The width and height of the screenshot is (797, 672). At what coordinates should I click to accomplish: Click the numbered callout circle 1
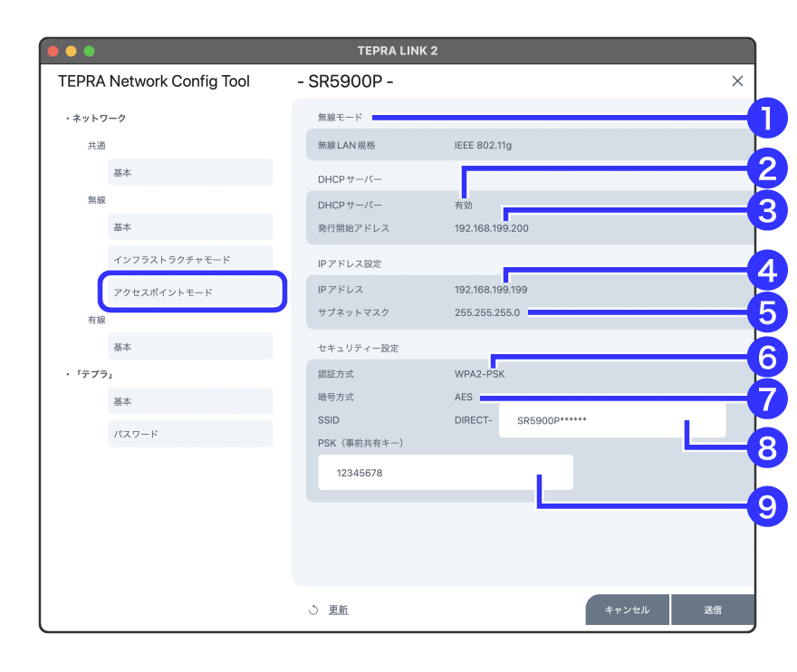coord(767,118)
